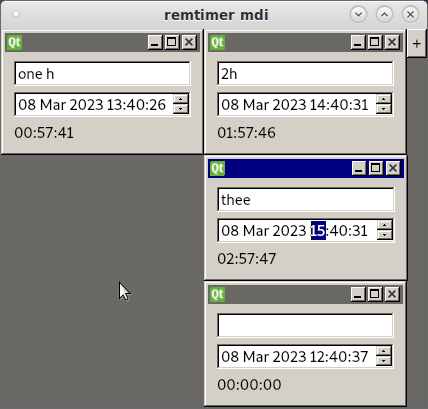Click the Qt icon of the 'one h' subwindow
The width and height of the screenshot is (428, 409).
[14, 42]
